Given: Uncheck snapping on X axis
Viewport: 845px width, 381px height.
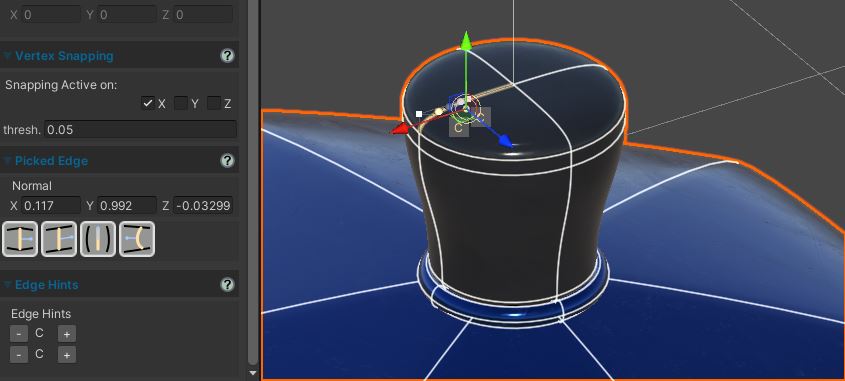Looking at the screenshot, I should pyautogui.click(x=148, y=103).
